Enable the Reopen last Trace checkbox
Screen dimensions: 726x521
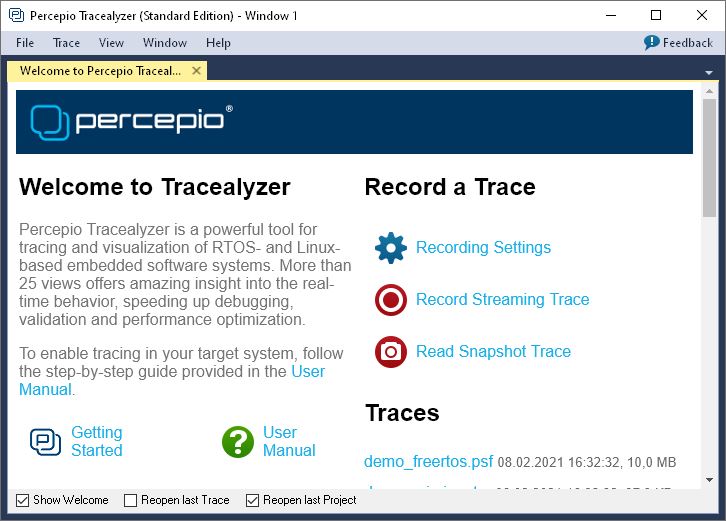click(x=131, y=500)
